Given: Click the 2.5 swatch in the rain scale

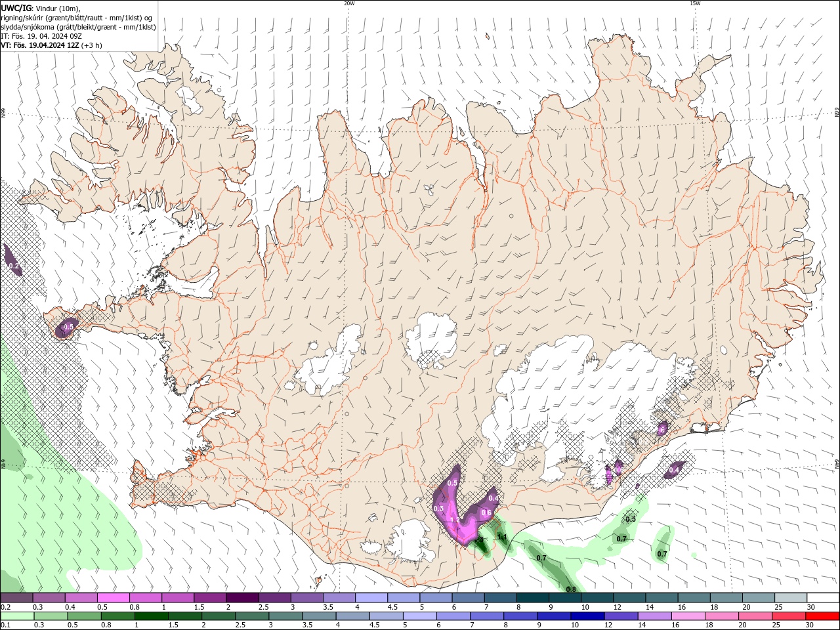Looking at the screenshot, I should click(x=252, y=616).
